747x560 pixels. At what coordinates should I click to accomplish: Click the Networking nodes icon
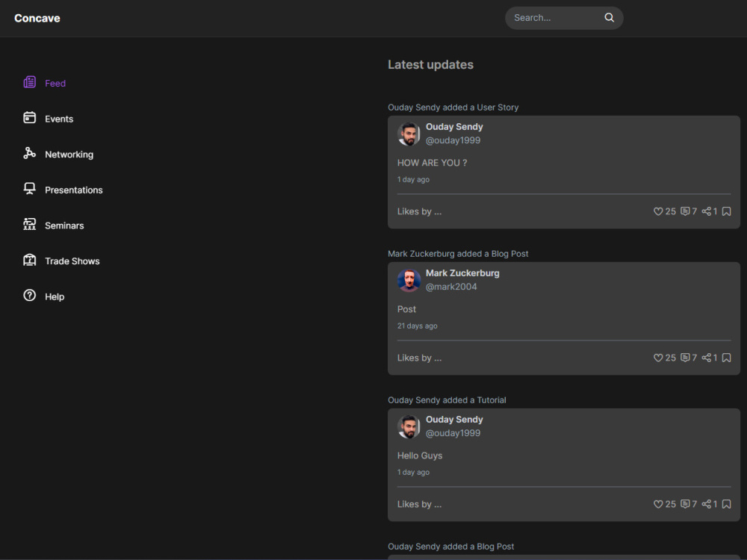tap(30, 153)
